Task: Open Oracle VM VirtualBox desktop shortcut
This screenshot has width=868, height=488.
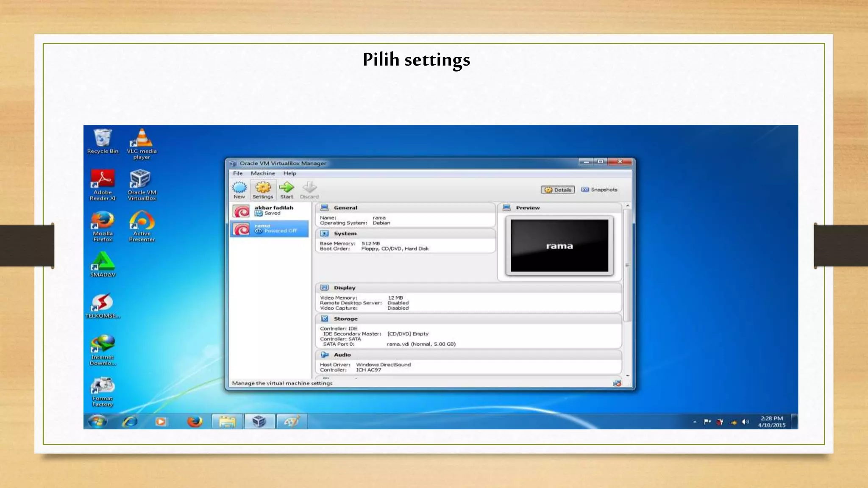Action: point(142,185)
